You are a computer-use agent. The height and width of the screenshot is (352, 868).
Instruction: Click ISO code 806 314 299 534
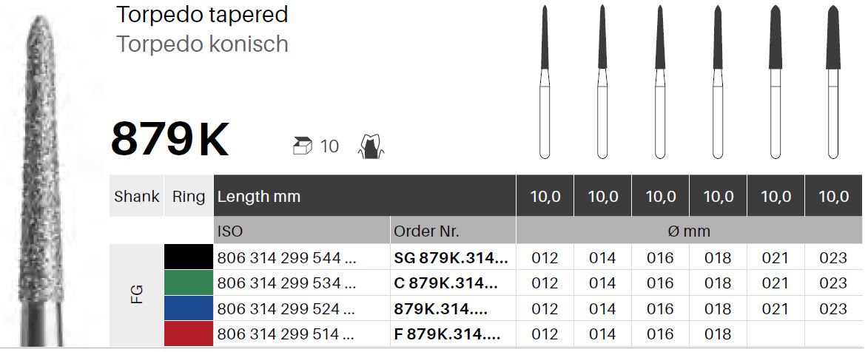286,283
